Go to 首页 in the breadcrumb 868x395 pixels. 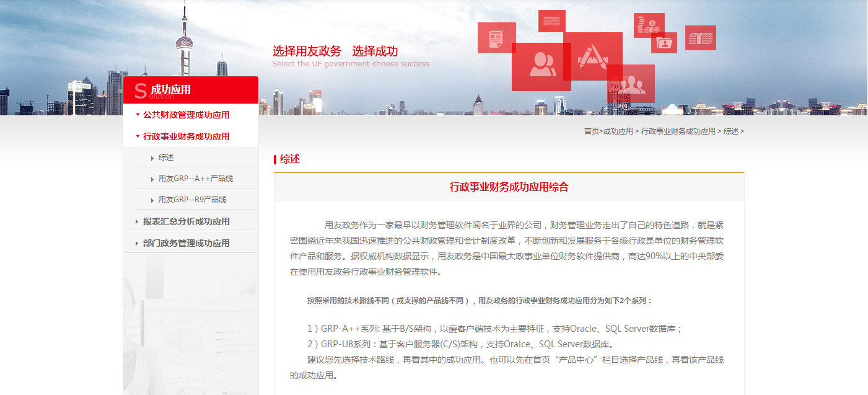click(x=591, y=131)
